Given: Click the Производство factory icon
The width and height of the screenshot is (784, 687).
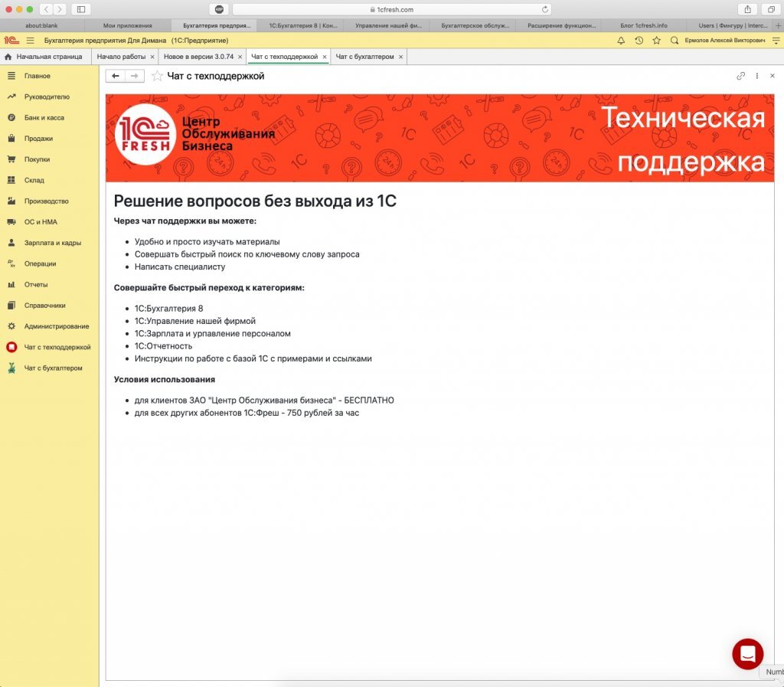Looking at the screenshot, I should [x=11, y=201].
